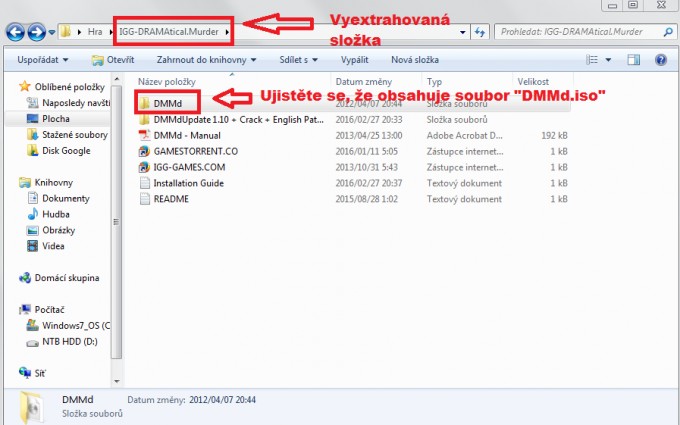The width and height of the screenshot is (680, 425).
Task: Click the DMMd folder thumbnail in details pane
Action: 32,407
